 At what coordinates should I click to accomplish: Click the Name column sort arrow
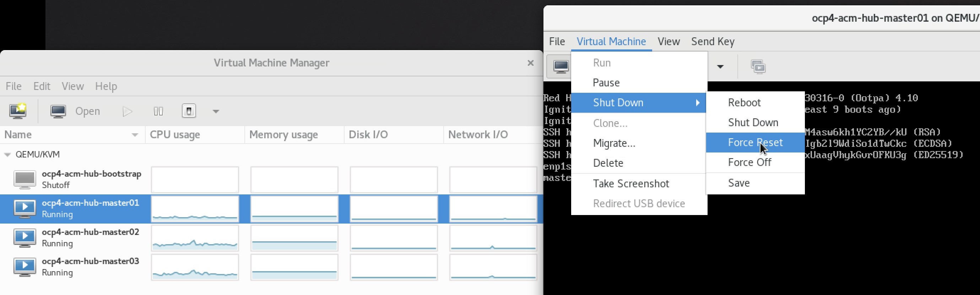(135, 135)
